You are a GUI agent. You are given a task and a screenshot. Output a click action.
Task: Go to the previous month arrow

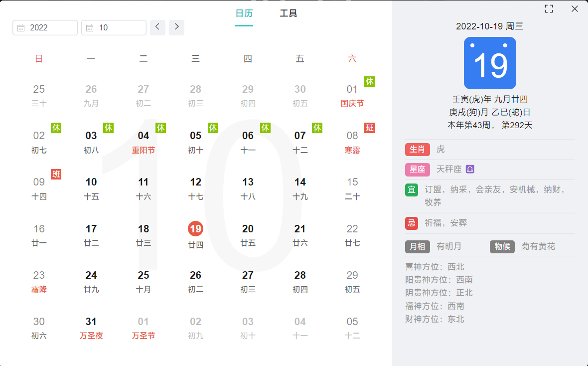click(157, 27)
